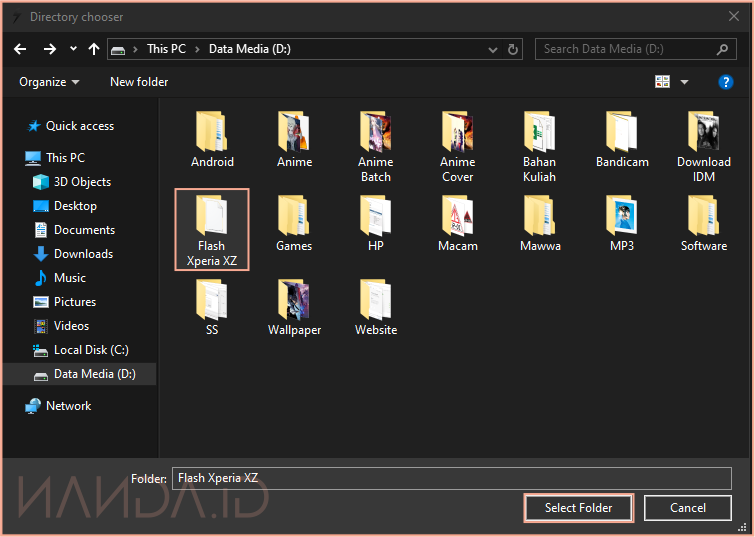Open the Help question mark icon
Screen dimensions: 755x537
[x=726, y=82]
